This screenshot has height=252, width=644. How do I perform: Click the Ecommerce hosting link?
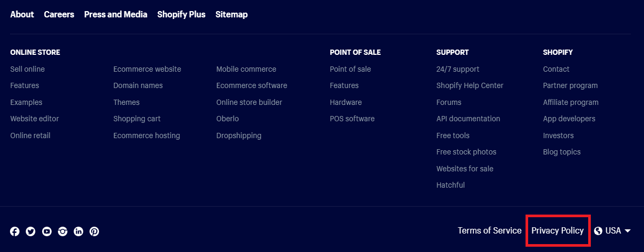pyautogui.click(x=146, y=135)
